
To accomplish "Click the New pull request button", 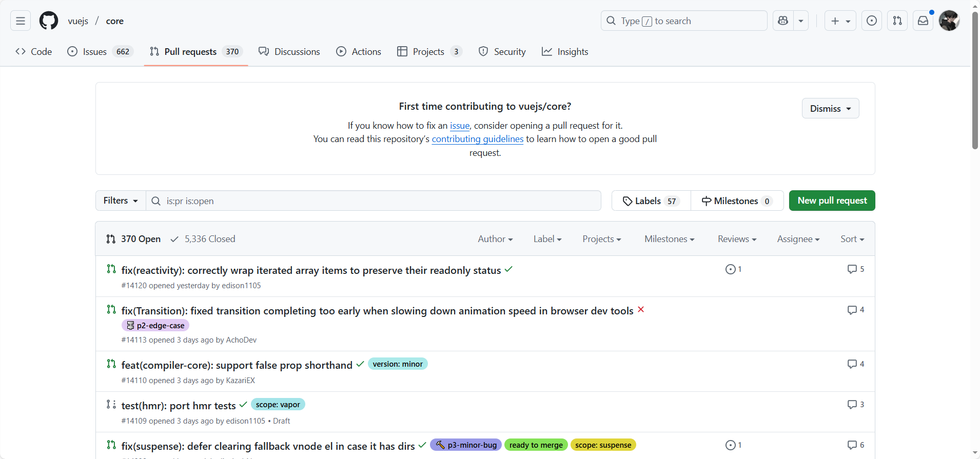I will pyautogui.click(x=832, y=201).
